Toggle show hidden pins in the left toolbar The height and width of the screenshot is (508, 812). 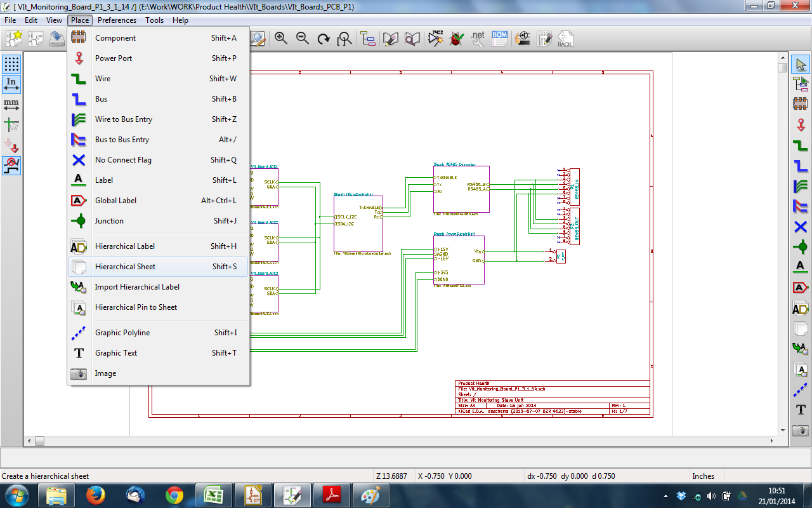click(11, 145)
